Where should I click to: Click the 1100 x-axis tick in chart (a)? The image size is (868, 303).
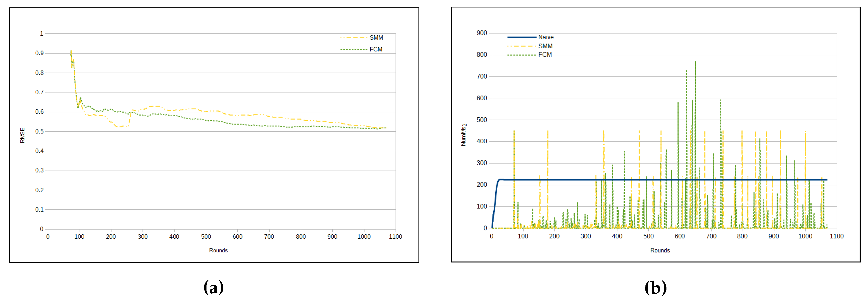395,237
